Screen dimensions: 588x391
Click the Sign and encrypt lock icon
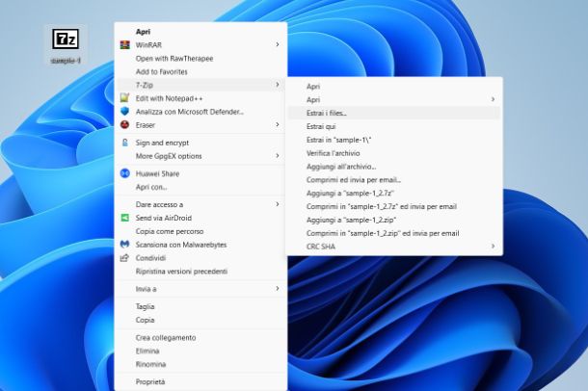click(x=125, y=143)
